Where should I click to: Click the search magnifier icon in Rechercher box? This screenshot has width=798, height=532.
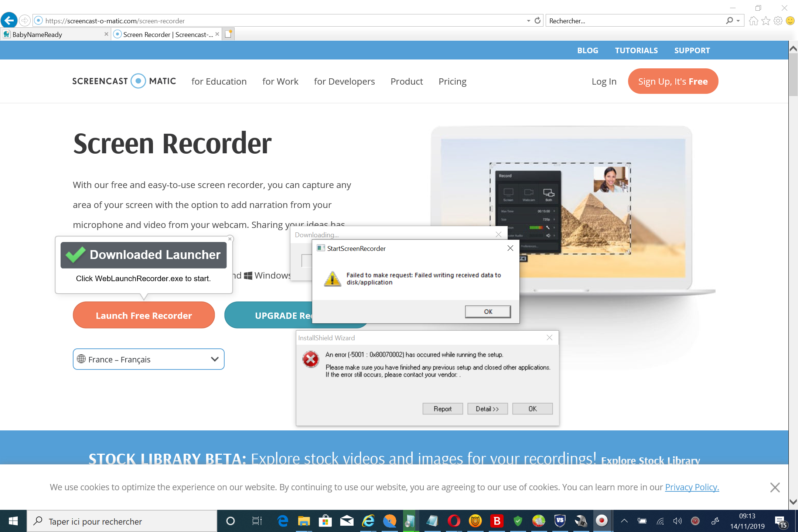(729, 21)
